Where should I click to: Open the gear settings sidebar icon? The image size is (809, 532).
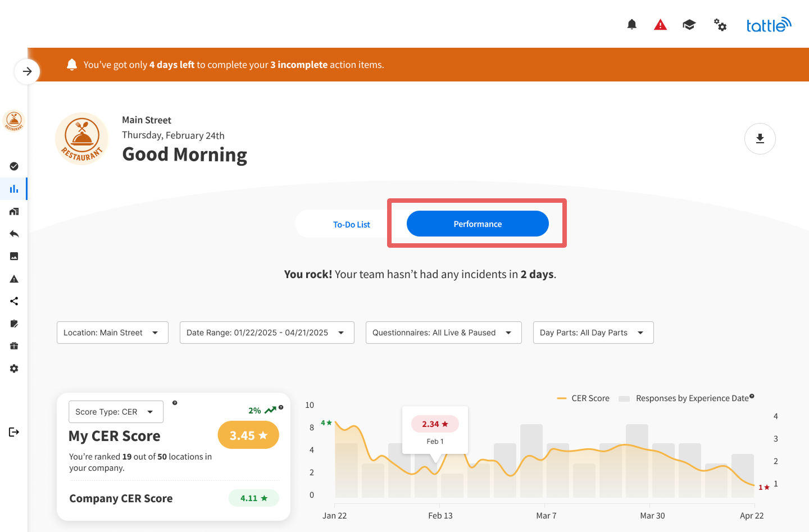pyautogui.click(x=14, y=369)
